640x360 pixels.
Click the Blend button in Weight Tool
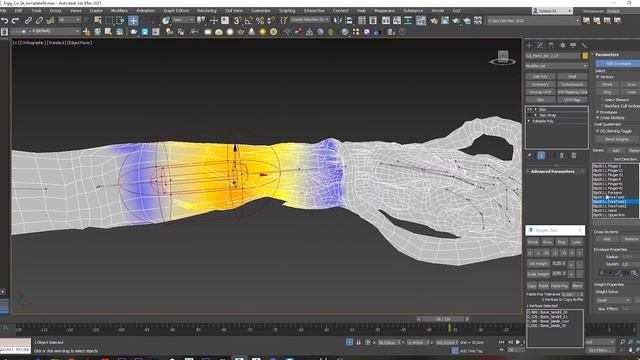coord(577,286)
